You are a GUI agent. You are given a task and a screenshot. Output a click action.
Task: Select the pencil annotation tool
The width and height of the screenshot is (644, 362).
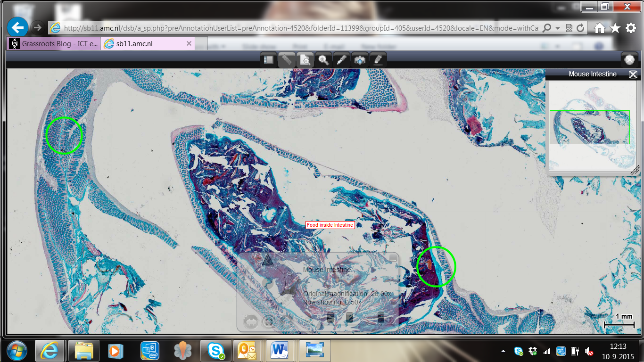[378, 60]
